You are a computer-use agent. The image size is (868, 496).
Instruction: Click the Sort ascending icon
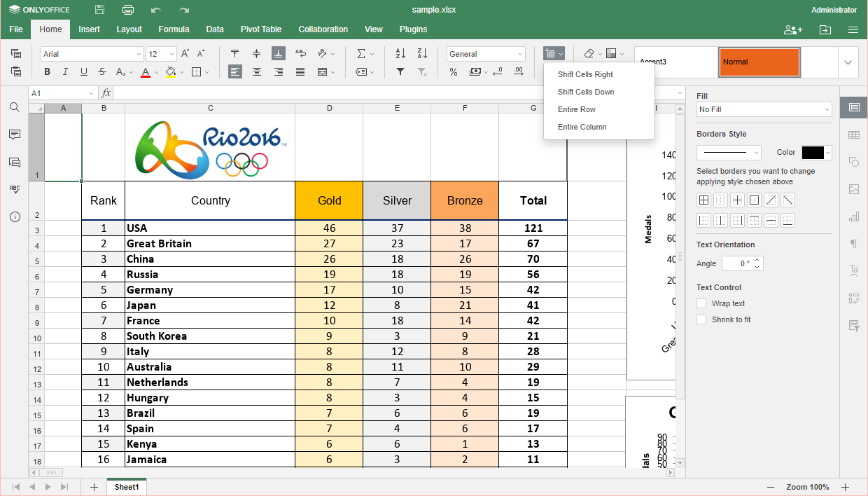(x=400, y=54)
